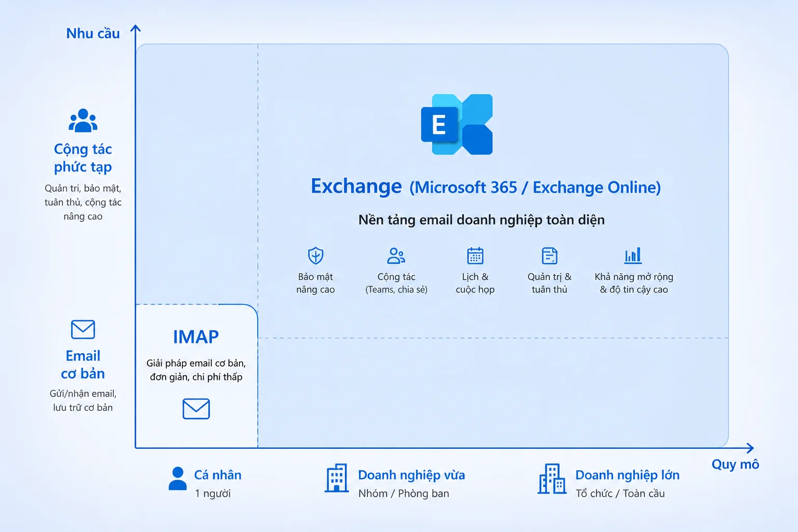
Task: Click 'Giải pháp email cơ bản, đơn giản, chi phí thấp'
Action: tap(196, 370)
